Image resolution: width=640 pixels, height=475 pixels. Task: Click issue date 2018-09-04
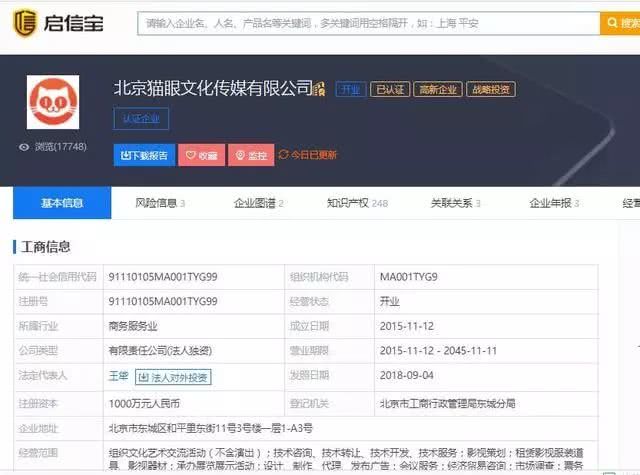(x=407, y=375)
